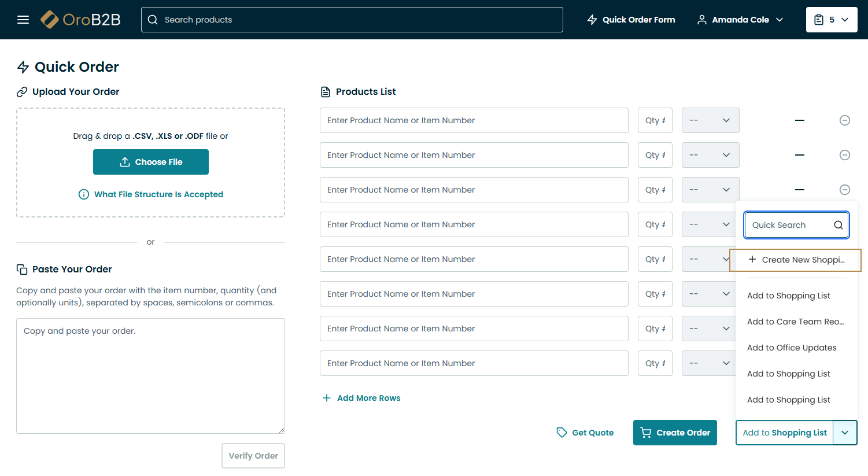Expand the Amanda Cole account menu
This screenshot has height=476, width=868.
(740, 20)
